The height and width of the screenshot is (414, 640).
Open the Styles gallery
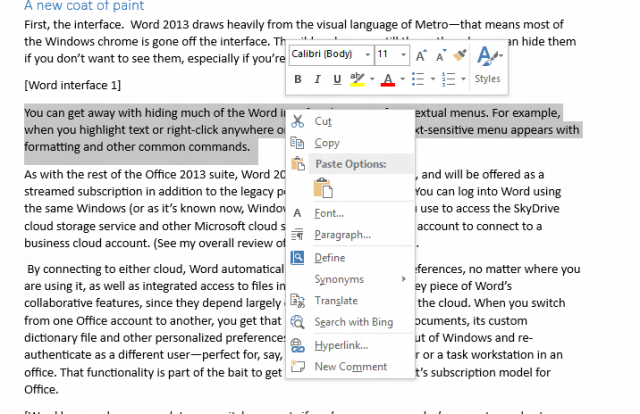pyautogui.click(x=488, y=65)
